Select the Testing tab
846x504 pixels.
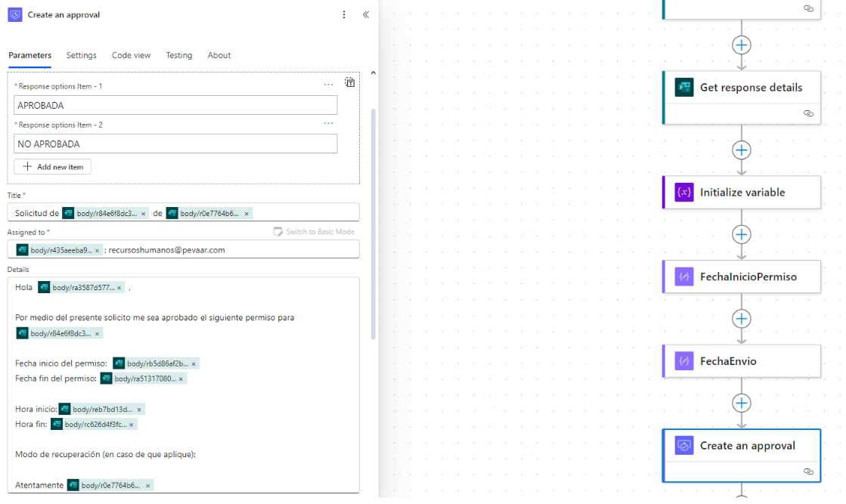[x=179, y=55]
